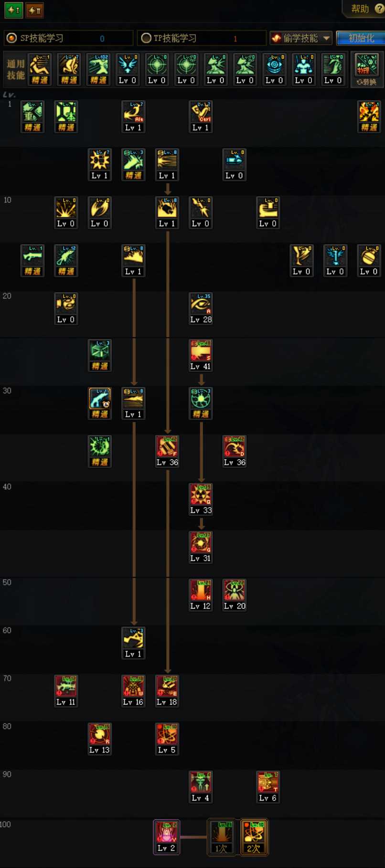The width and height of the screenshot is (385, 868).
Task: Select the Lv 33 radiation-symbol skill icon
Action: tap(201, 495)
